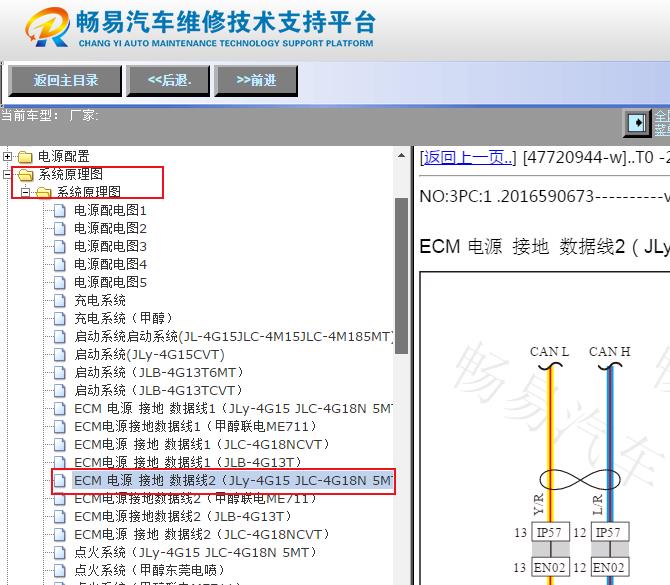The width and height of the screenshot is (670, 585).
Task: Click the 返回主目录 button
Action: pyautogui.click(x=65, y=81)
